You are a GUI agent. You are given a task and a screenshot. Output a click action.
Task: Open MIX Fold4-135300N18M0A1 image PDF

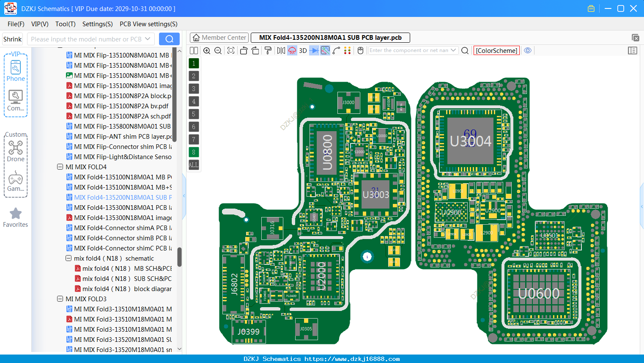pos(119,217)
